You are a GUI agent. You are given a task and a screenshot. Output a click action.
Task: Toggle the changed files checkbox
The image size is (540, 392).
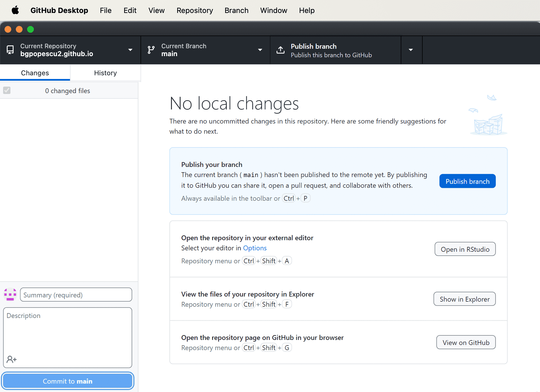[7, 91]
